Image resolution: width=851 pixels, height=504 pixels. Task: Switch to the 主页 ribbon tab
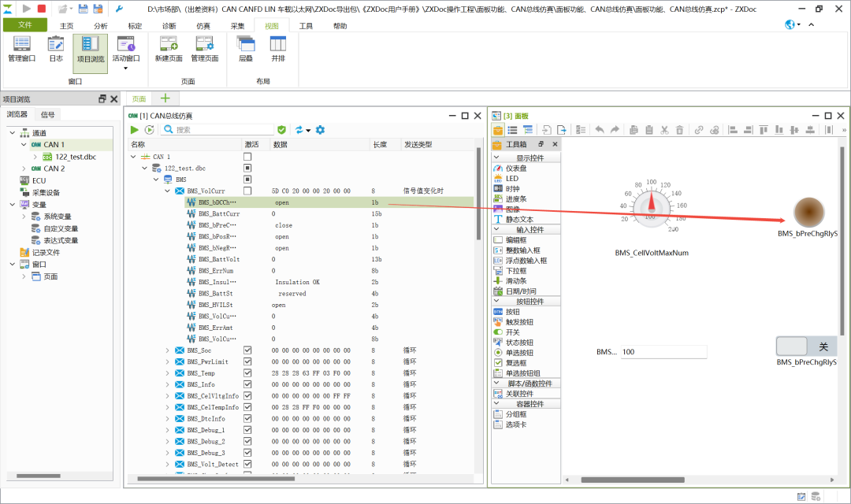(67, 25)
